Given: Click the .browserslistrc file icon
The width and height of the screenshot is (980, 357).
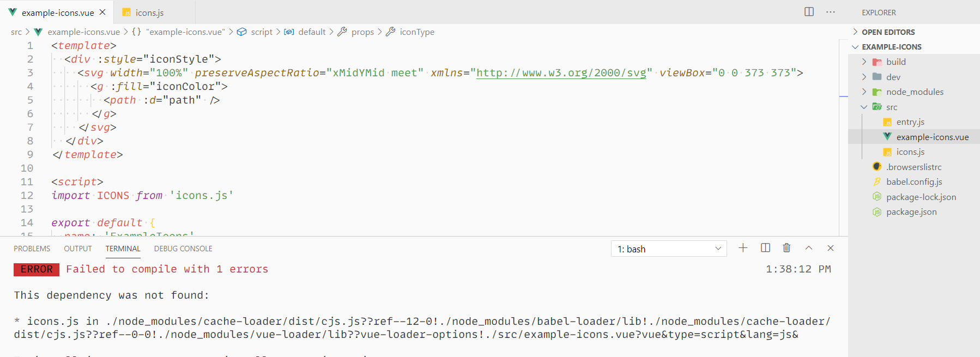Looking at the screenshot, I should click(x=876, y=167).
